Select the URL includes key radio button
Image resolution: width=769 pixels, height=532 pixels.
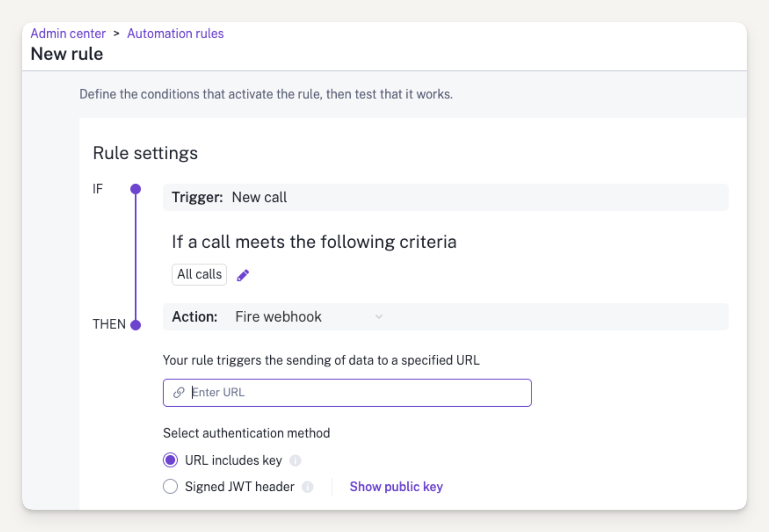(x=170, y=460)
